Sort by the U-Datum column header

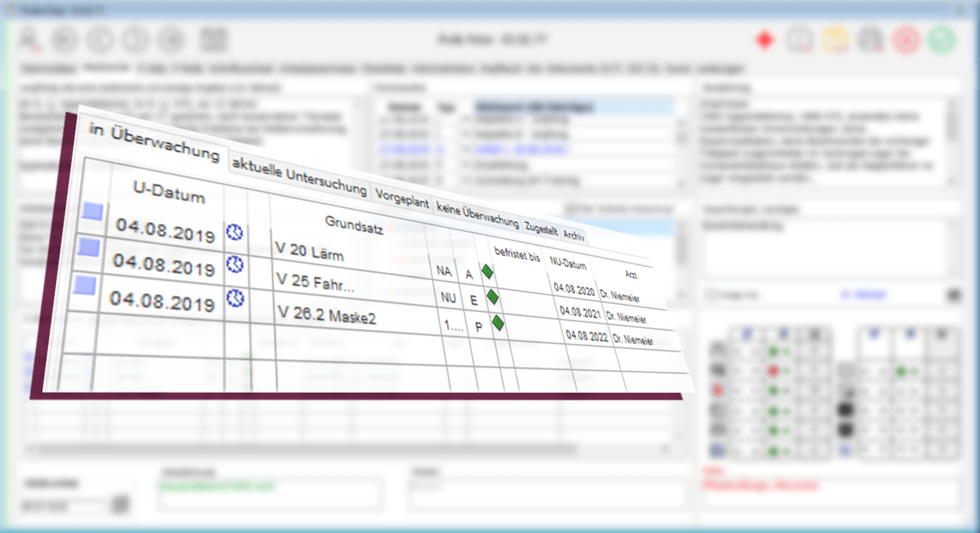169,192
